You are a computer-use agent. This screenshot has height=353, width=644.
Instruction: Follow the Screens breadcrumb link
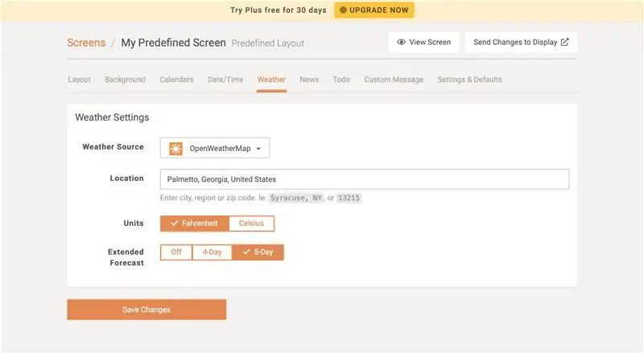pos(86,43)
